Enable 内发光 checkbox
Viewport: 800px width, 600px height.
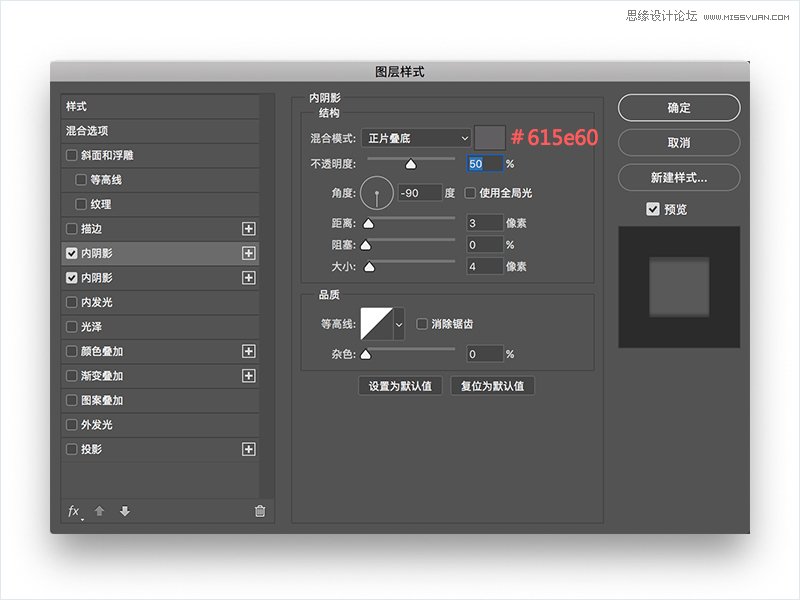[71, 302]
